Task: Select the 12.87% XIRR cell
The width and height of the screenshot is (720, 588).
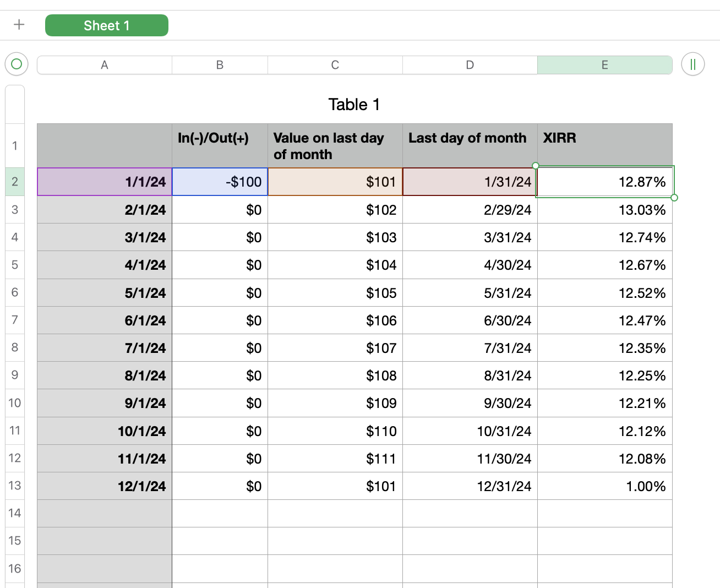Action: click(x=604, y=182)
